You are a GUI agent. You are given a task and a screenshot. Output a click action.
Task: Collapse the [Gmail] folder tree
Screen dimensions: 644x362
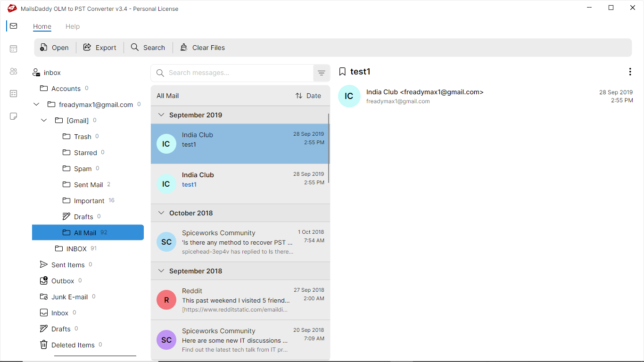[x=44, y=121]
